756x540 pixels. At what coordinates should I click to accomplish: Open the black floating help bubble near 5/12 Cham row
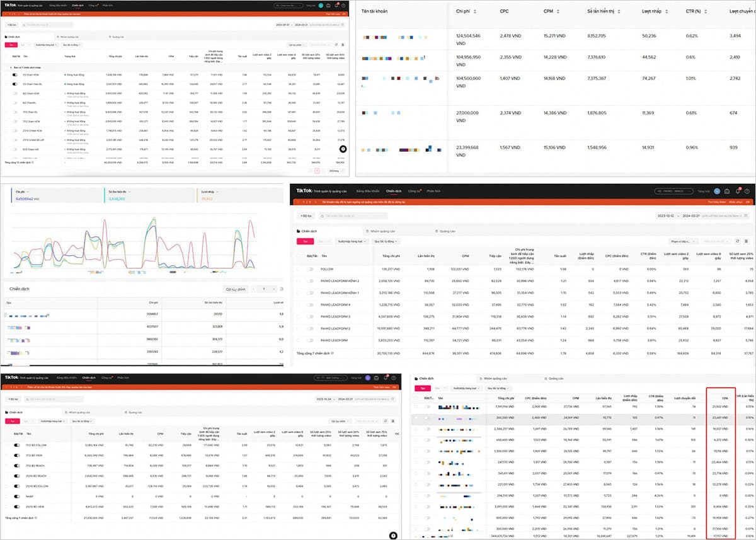click(x=343, y=149)
